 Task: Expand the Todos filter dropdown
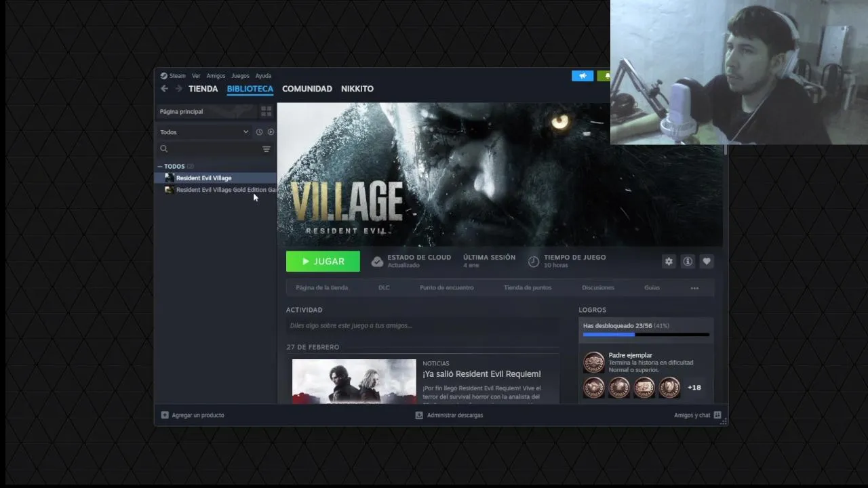coord(204,132)
